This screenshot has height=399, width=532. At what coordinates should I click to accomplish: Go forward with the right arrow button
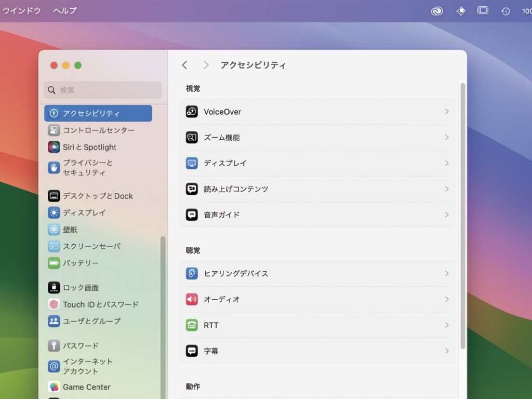click(x=206, y=65)
